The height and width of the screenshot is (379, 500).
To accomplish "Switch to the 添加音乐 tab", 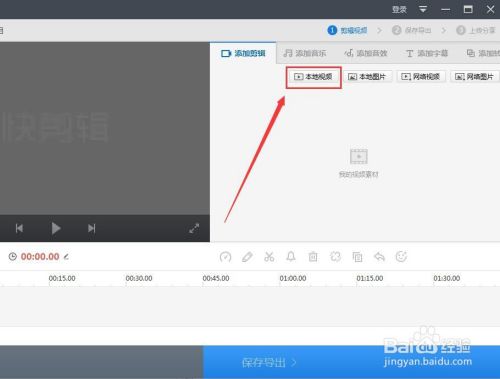I will pos(304,53).
